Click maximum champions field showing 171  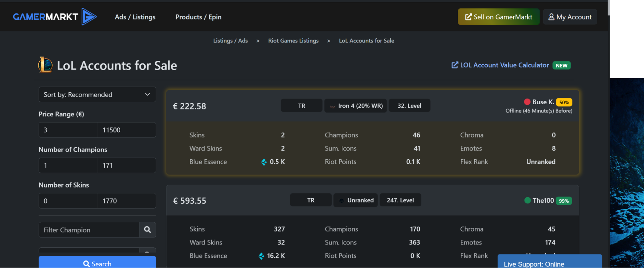click(127, 165)
